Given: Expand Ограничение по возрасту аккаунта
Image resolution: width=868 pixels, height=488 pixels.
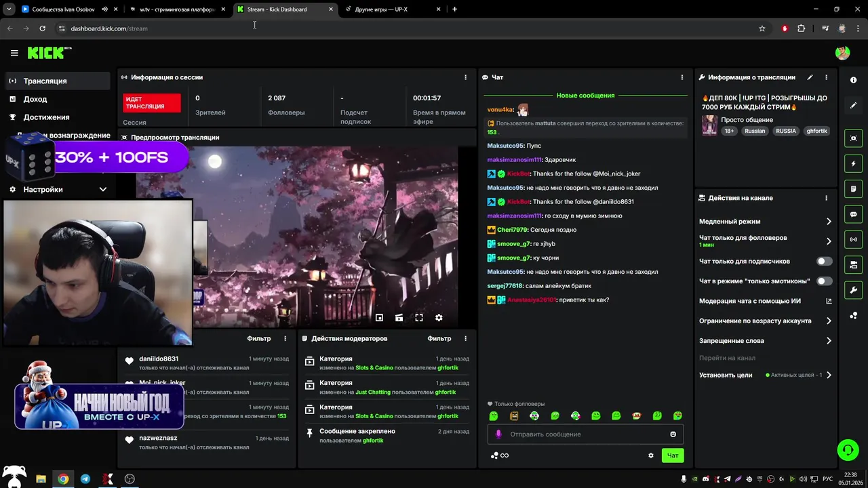Looking at the screenshot, I should point(828,321).
